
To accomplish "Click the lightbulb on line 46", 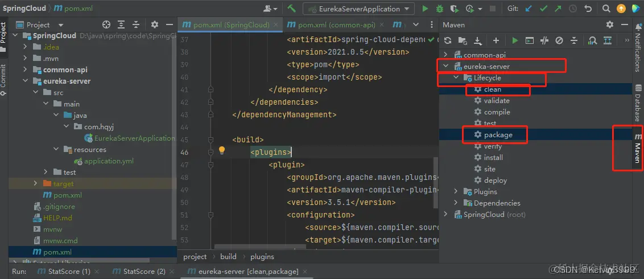I will 222,150.
